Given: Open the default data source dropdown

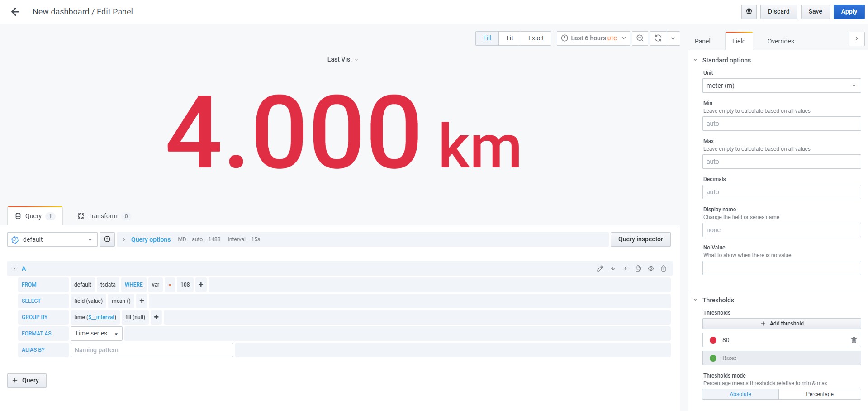Looking at the screenshot, I should coord(52,239).
